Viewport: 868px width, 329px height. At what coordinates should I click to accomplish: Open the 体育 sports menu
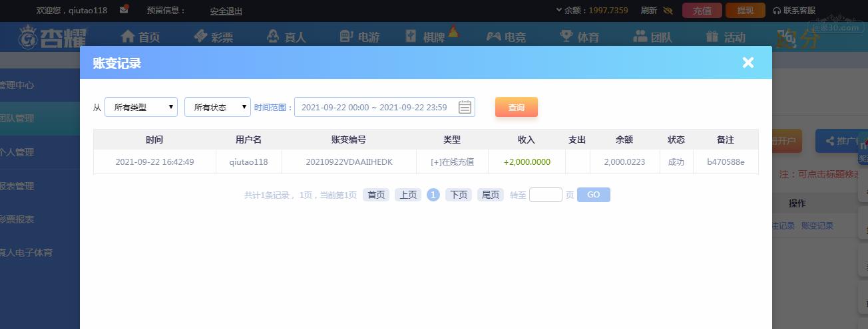click(579, 37)
